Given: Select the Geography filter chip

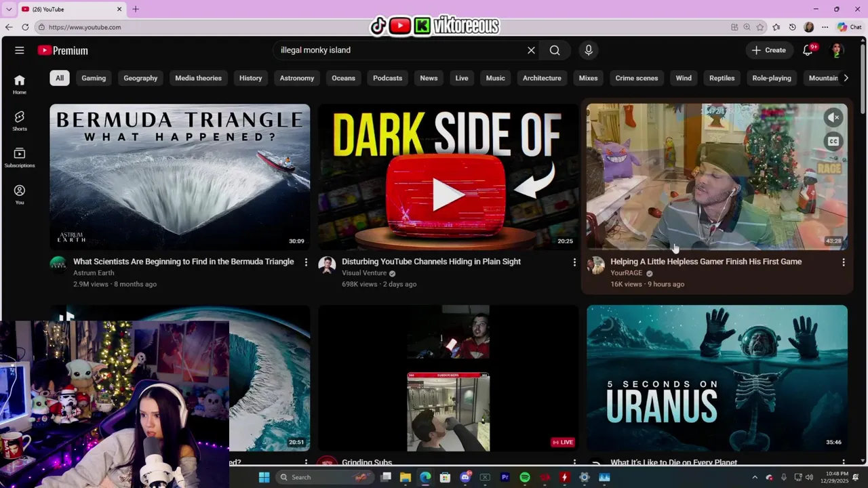Looking at the screenshot, I should [x=140, y=78].
